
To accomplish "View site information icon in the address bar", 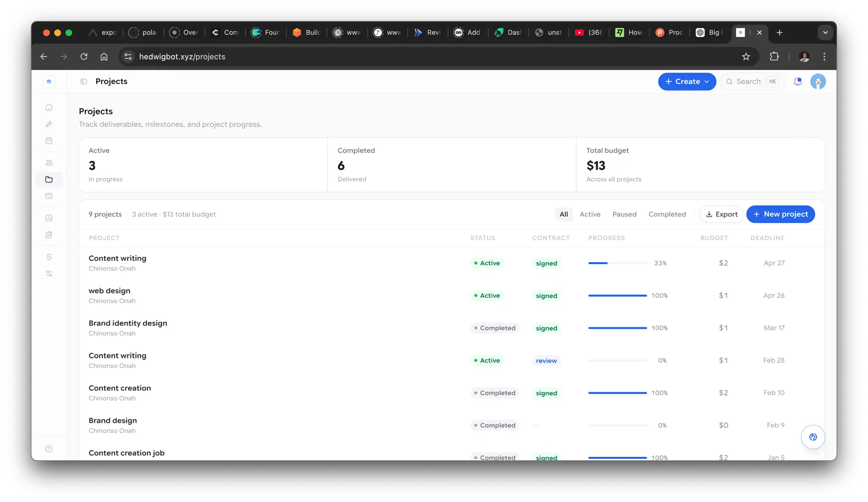I will pos(128,56).
